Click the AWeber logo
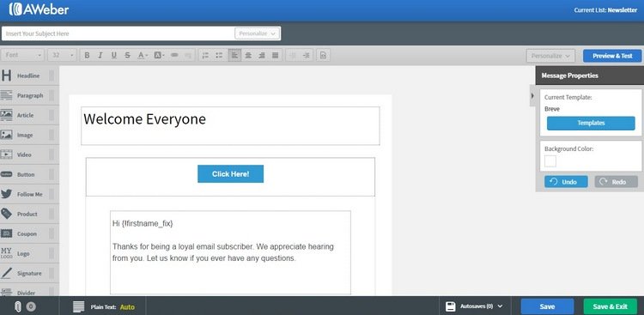 [x=39, y=9]
